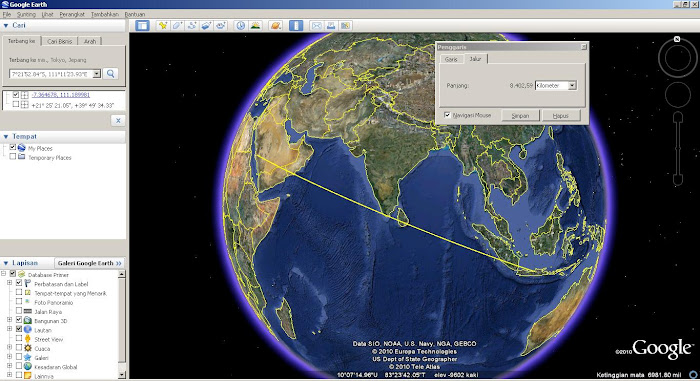Add a placemark with the pushpin icon
Screen dimensions: 700x381
163,25
